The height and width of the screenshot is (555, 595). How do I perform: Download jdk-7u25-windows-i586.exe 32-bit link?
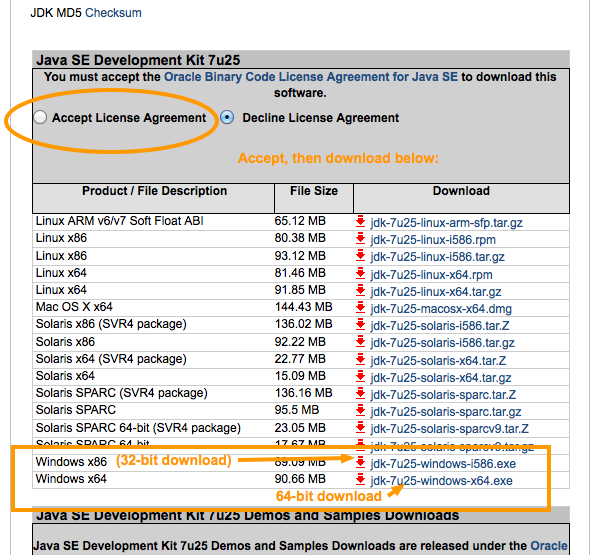pos(443,464)
